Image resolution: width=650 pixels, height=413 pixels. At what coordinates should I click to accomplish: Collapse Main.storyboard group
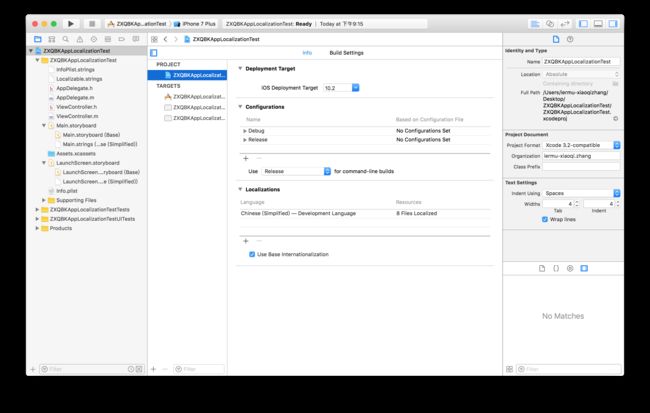44,125
